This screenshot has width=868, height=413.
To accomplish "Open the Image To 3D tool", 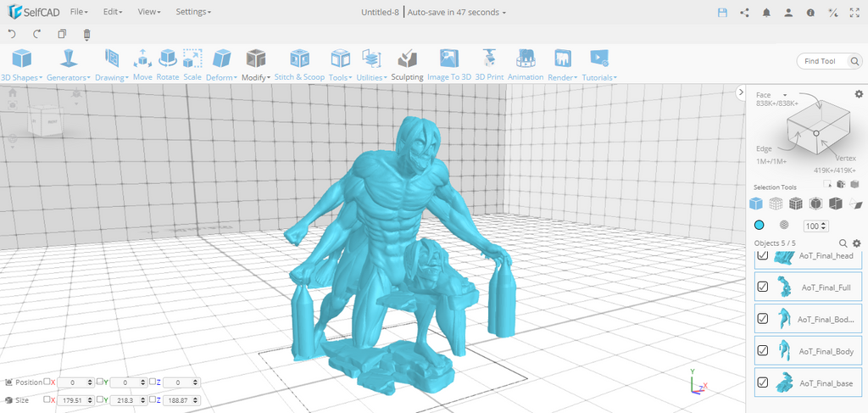I will tap(449, 59).
